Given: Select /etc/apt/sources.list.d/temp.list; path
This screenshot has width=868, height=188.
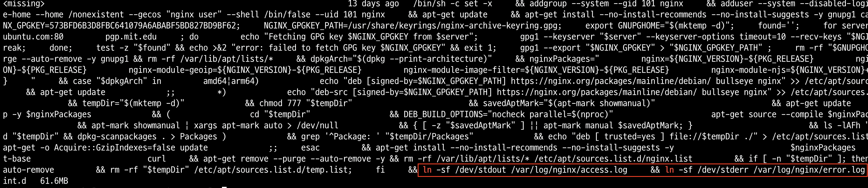Looking at the screenshot, I should tap(273, 170).
